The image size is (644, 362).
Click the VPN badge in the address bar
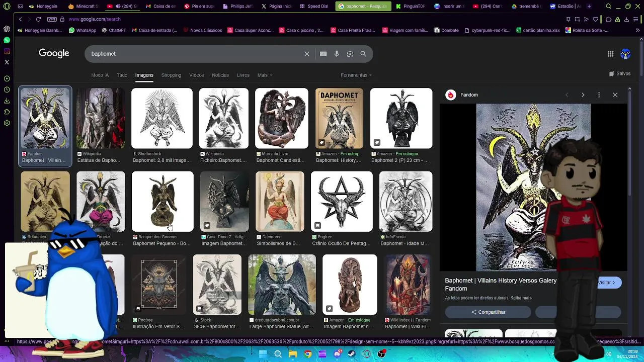(x=52, y=19)
